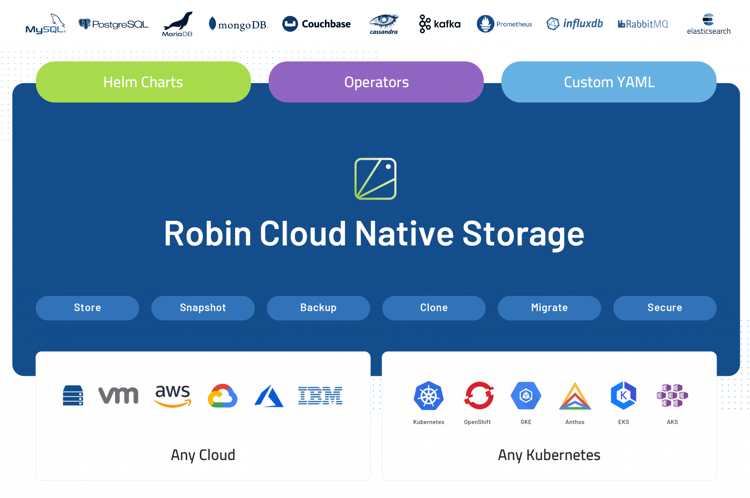Click the Backup button
Viewport: 750px width, 498px height.
(x=318, y=308)
